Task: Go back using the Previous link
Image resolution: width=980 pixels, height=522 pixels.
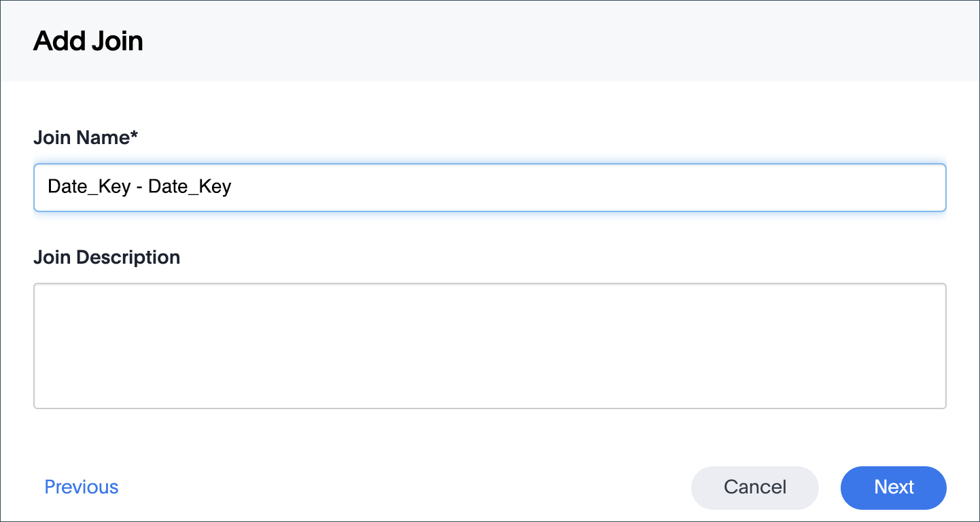Action: 82,487
